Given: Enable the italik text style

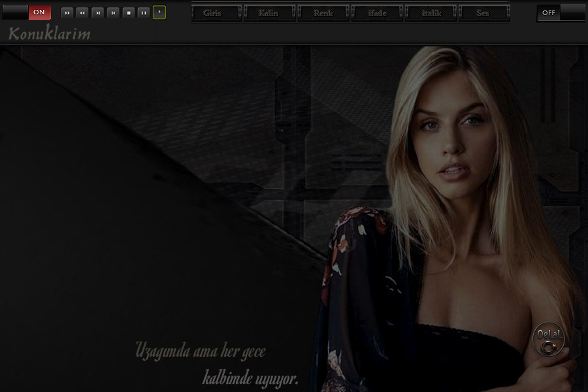Looking at the screenshot, I should pyautogui.click(x=431, y=13).
